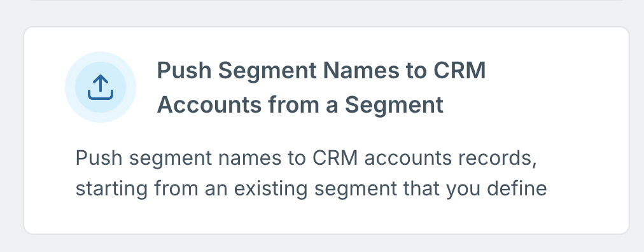Click the 'Push Segment Names to CRM' heading line
The width and height of the screenshot is (644, 252).
coord(321,71)
